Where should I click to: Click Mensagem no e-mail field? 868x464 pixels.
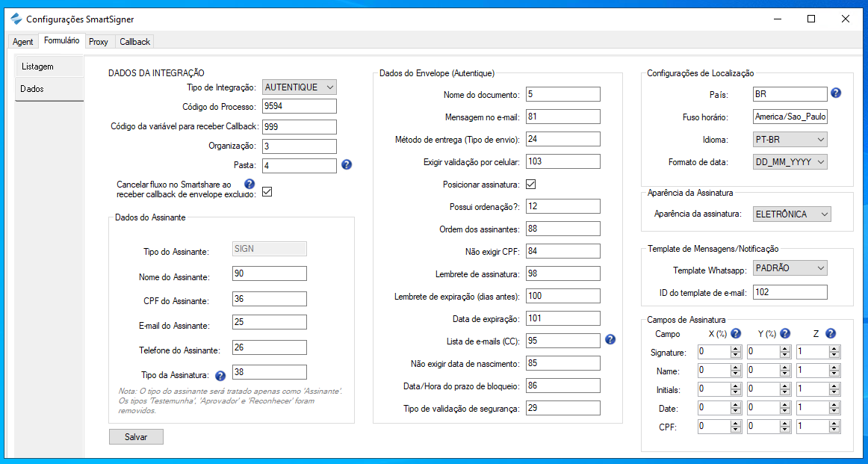tap(563, 117)
